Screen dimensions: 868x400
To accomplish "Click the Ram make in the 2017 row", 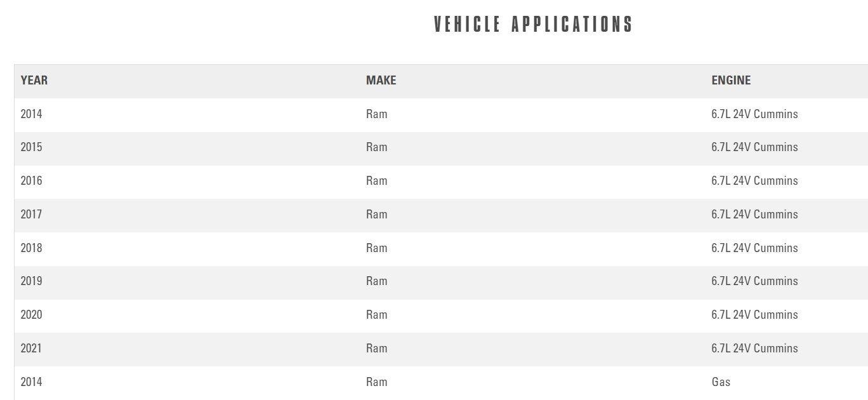I will pos(376,215).
